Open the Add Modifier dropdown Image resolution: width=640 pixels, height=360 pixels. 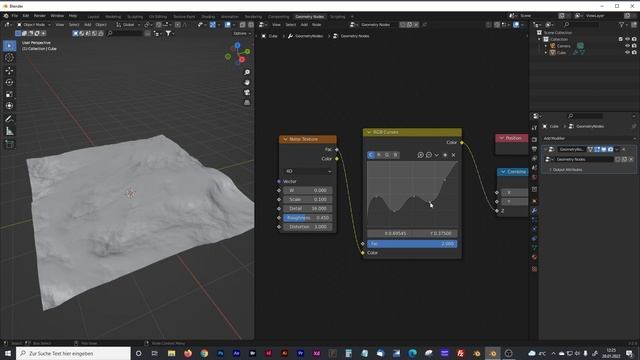589,139
